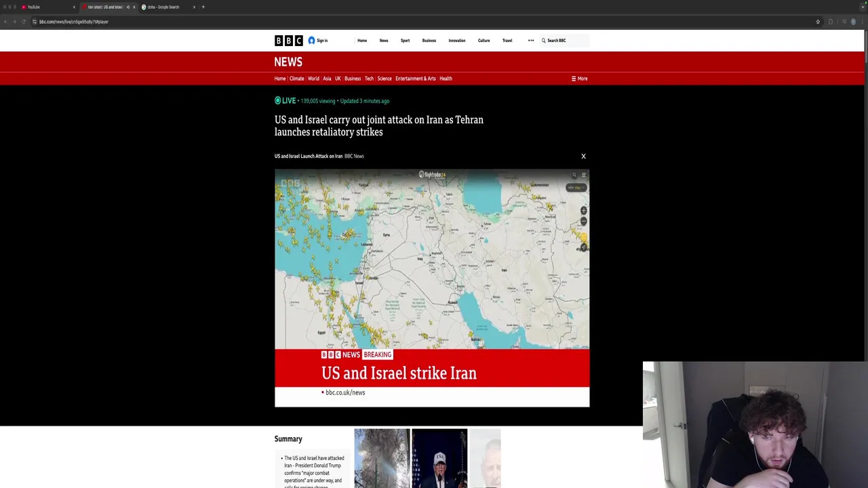The width and height of the screenshot is (868, 488).
Task: Open Culture in BBC top navigation
Action: pos(484,41)
